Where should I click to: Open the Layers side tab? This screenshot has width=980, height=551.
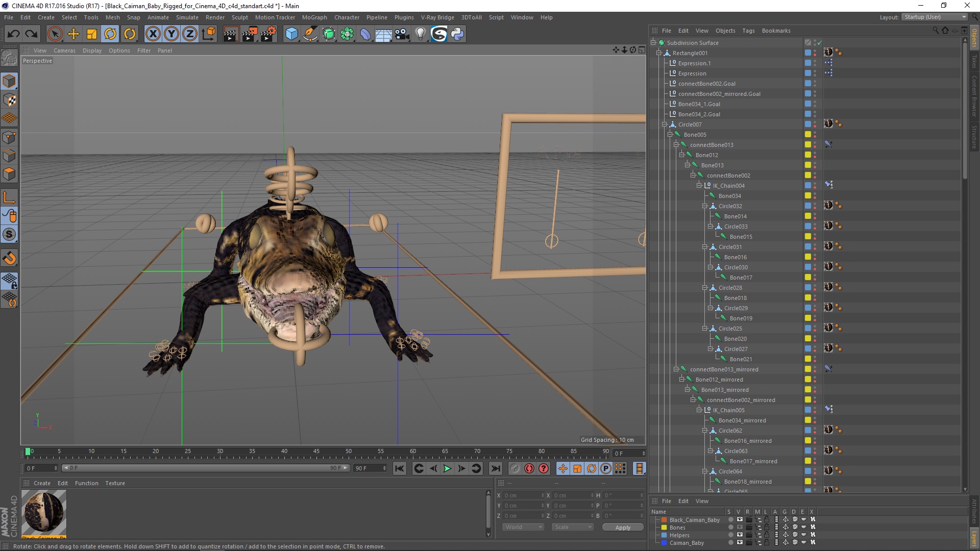(974, 538)
